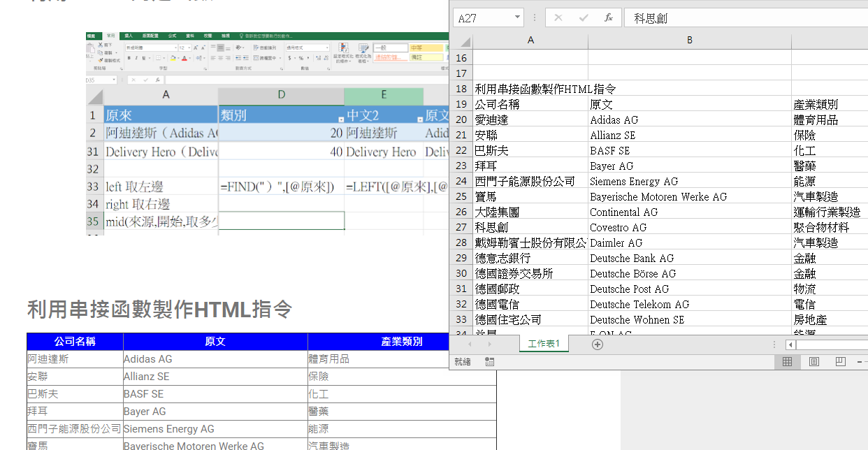Select row 16 header
Viewport: 868px width, 450px height.
[x=461, y=58]
